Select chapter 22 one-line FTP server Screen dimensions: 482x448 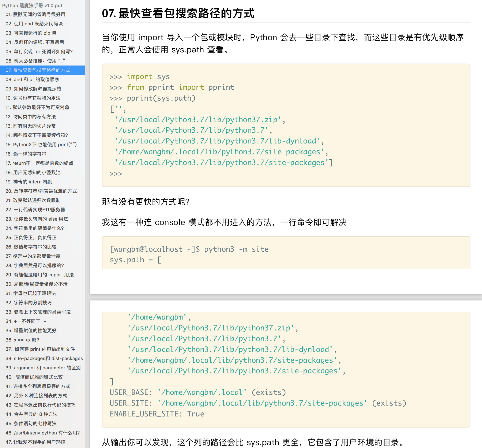click(x=35, y=209)
